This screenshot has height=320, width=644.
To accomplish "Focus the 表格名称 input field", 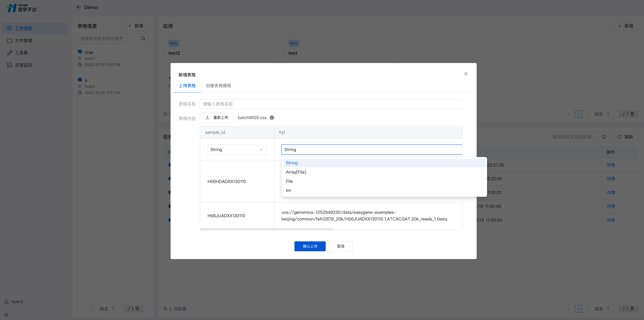I will pyautogui.click(x=331, y=104).
